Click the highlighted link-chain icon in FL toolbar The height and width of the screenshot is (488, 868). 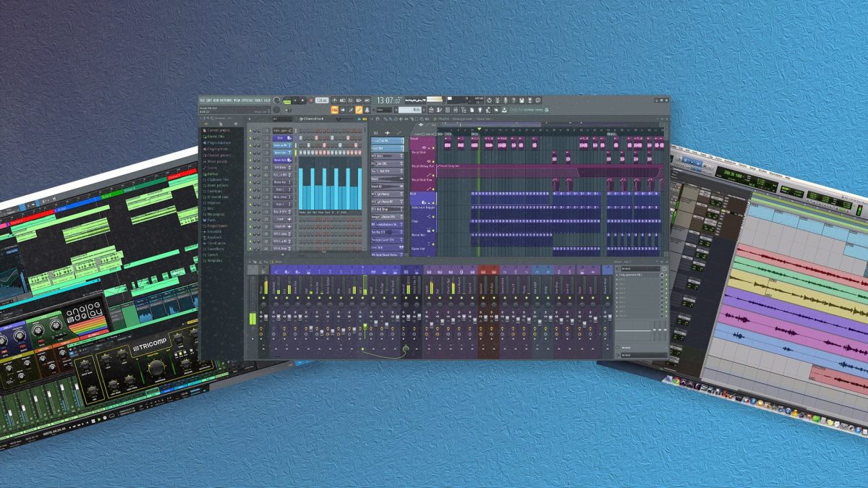pyautogui.click(x=359, y=110)
